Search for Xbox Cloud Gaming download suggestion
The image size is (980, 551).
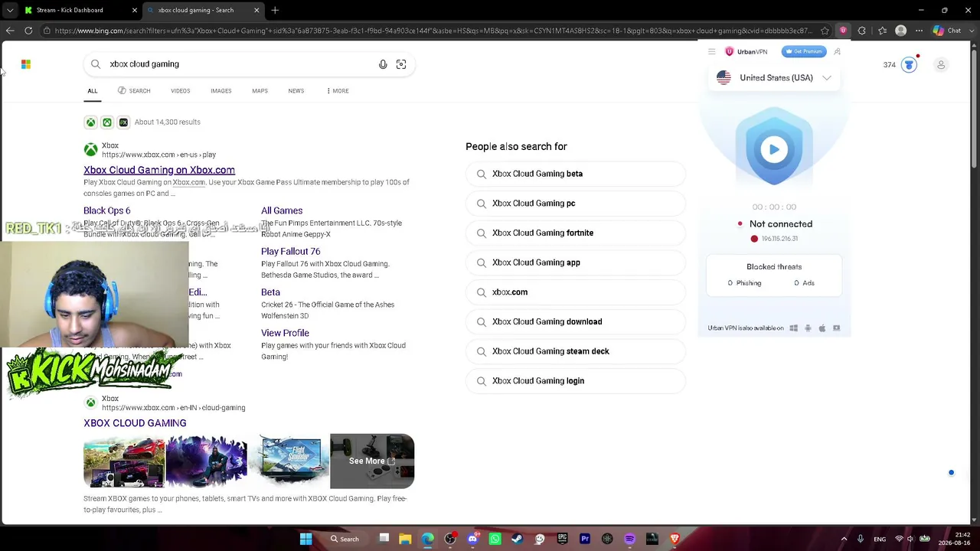pos(576,322)
